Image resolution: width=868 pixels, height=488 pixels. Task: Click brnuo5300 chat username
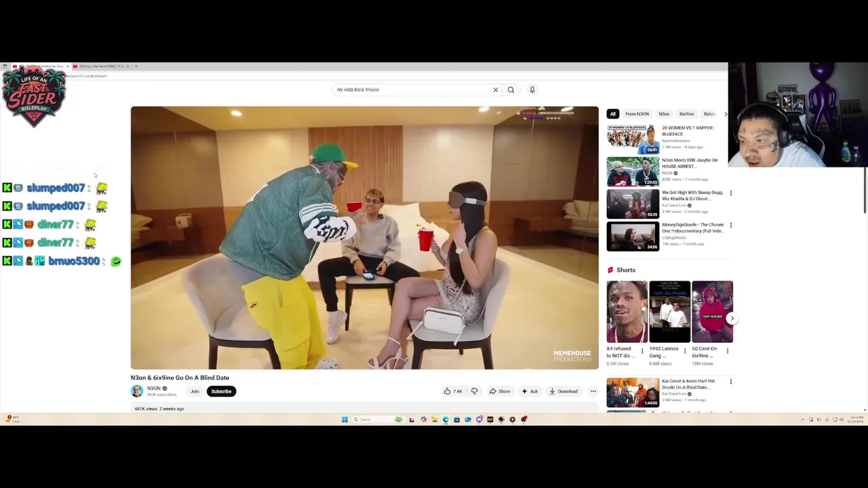[x=74, y=261]
